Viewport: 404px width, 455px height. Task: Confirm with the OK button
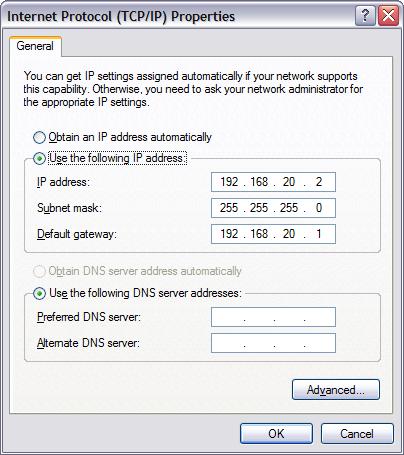point(276,434)
